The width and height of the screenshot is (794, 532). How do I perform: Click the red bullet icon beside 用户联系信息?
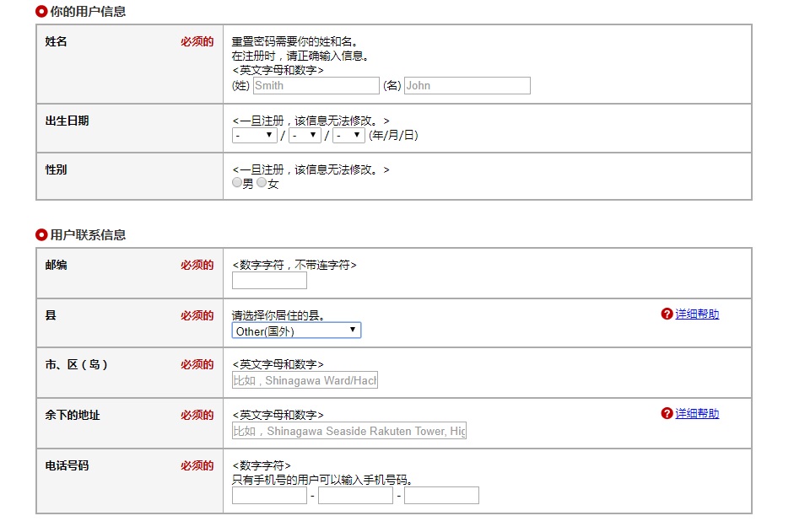click(41, 235)
